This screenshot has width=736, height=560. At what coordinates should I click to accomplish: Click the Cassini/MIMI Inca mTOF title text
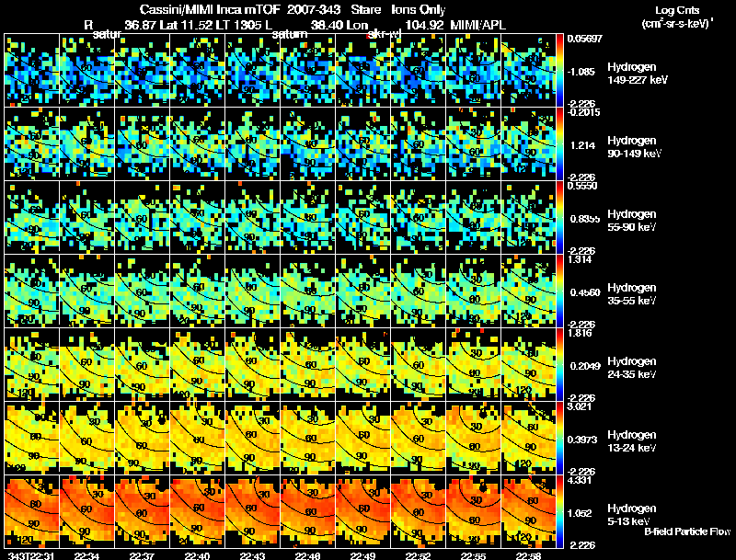(x=210, y=9)
